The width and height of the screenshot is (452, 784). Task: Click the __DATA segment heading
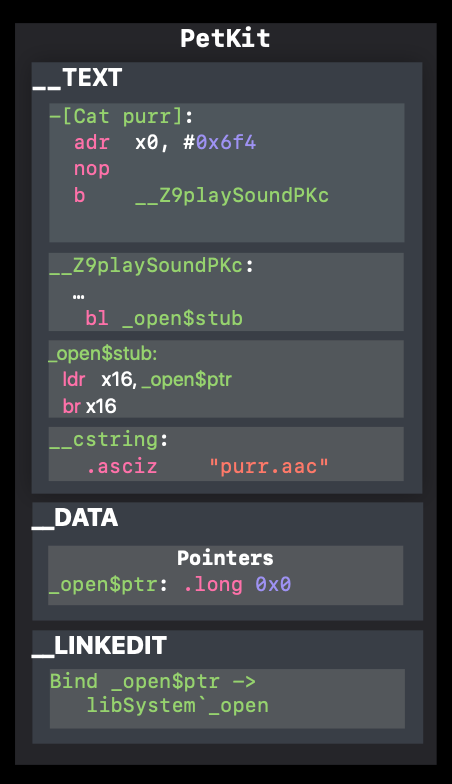point(76,518)
